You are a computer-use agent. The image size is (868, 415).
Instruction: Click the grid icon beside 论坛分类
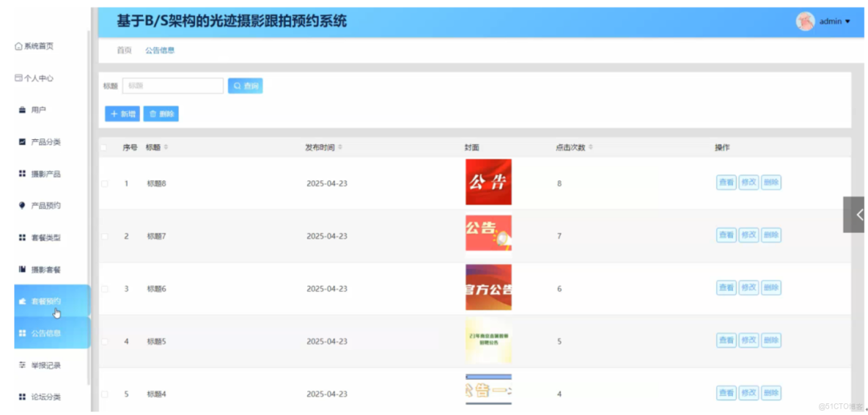point(22,397)
